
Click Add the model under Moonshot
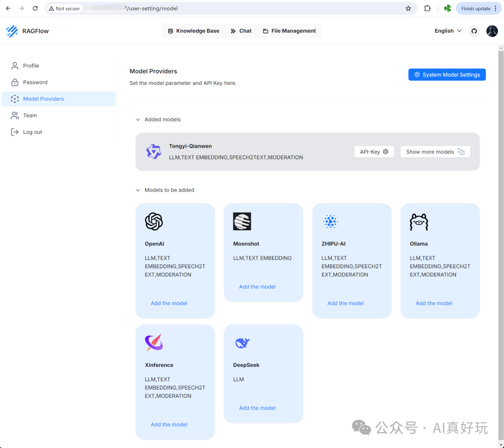coord(257,287)
